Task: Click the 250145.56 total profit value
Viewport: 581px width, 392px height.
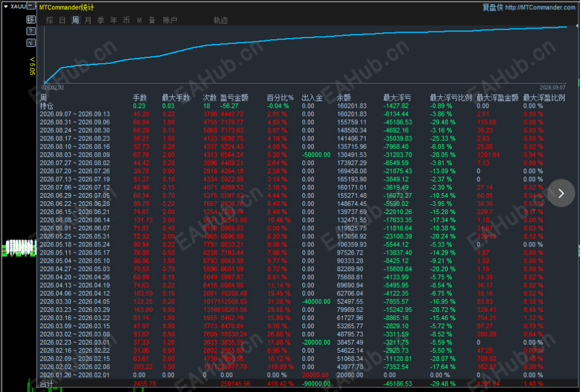Action: 235,384
